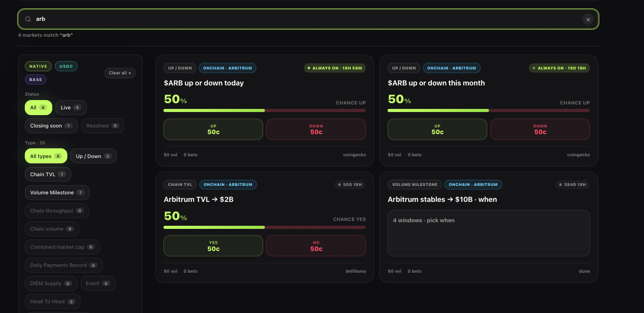644x313 pixels.
Task: Click probability bar on $ARB today card
Action: pyautogui.click(x=264, y=110)
